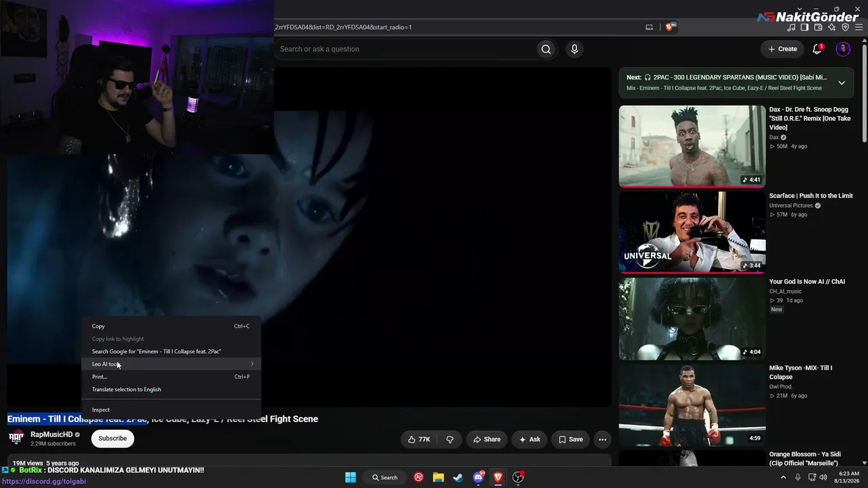The height and width of the screenshot is (488, 868).
Task: Subscribe to RapMusicHD channel
Action: pyautogui.click(x=113, y=439)
